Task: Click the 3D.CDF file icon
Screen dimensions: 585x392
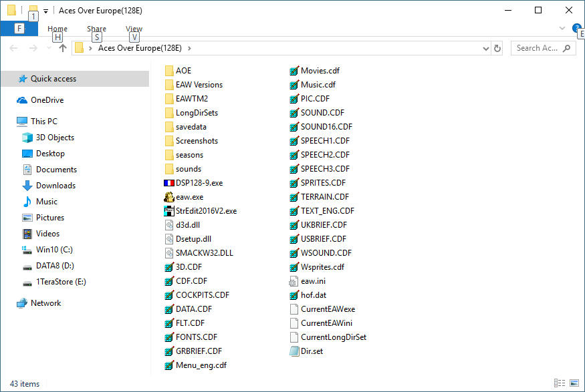Action: pyautogui.click(x=169, y=267)
